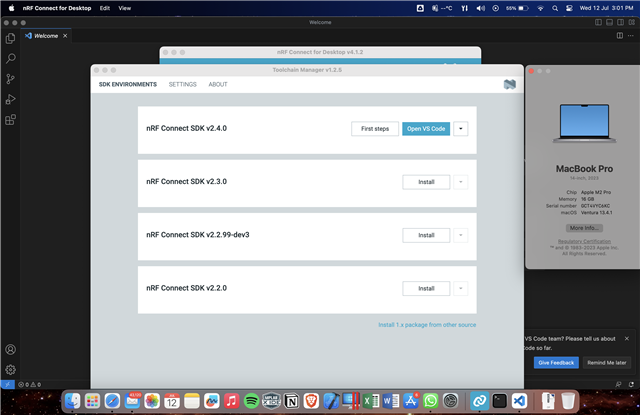Install nRF Connect SDK v2.3.0

coord(426,182)
